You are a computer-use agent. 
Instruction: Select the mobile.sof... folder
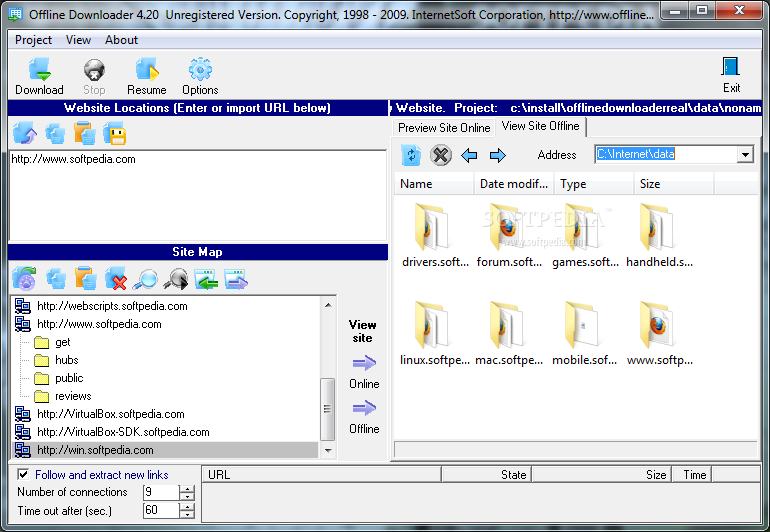[584, 334]
